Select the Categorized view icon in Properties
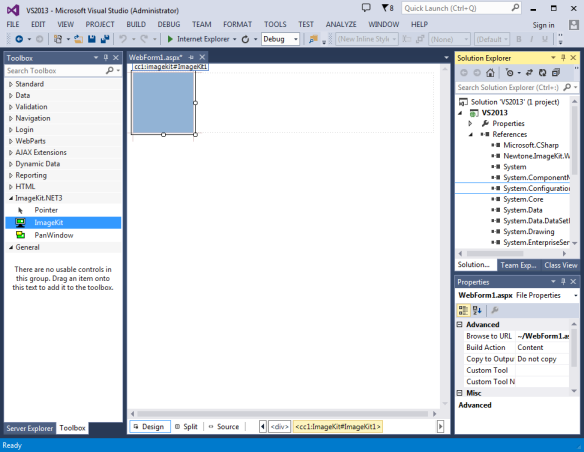The height and width of the screenshot is (452, 584). tap(463, 310)
